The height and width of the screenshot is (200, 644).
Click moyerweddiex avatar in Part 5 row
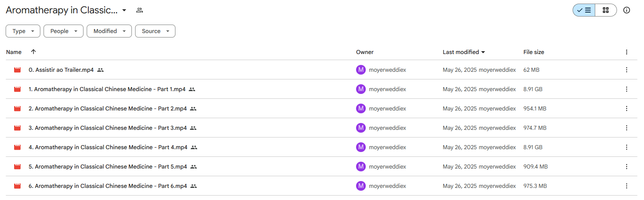click(361, 167)
